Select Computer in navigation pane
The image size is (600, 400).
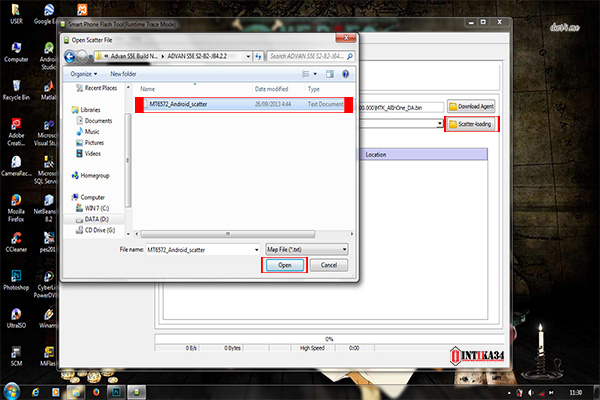88,198
